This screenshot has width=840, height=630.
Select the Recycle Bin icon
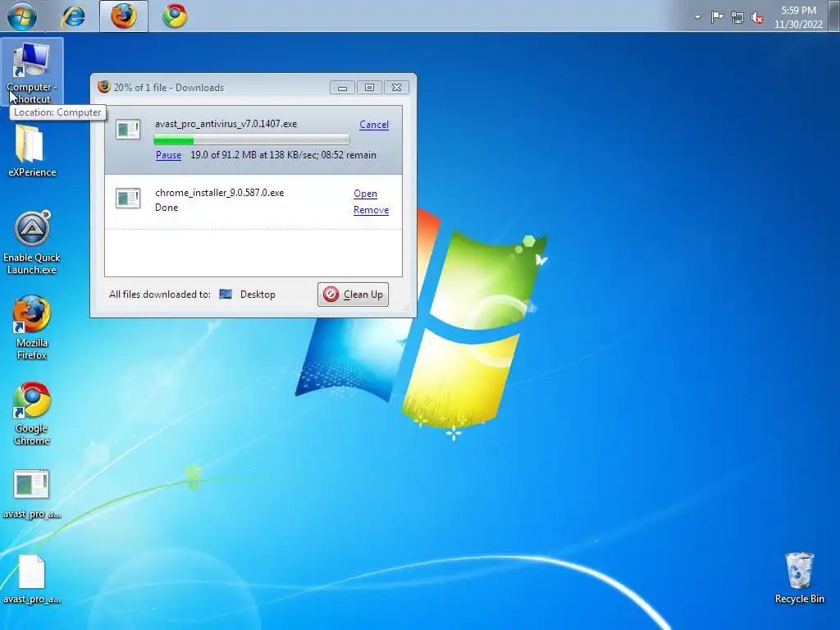[799, 578]
